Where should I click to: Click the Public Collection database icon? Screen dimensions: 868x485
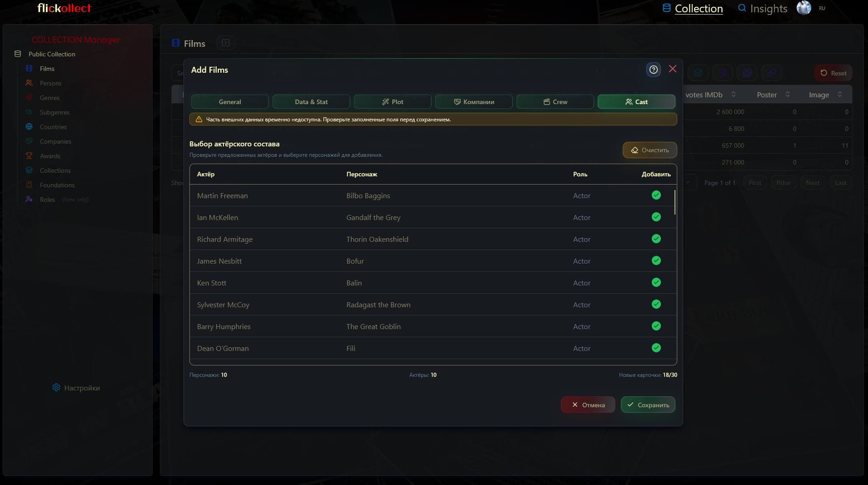pyautogui.click(x=18, y=54)
